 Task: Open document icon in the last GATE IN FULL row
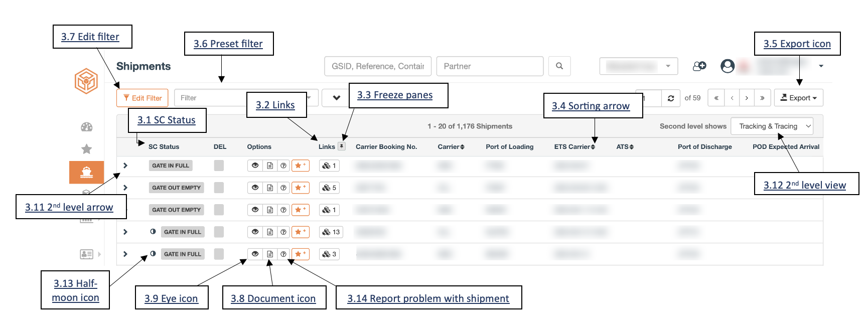point(270,254)
